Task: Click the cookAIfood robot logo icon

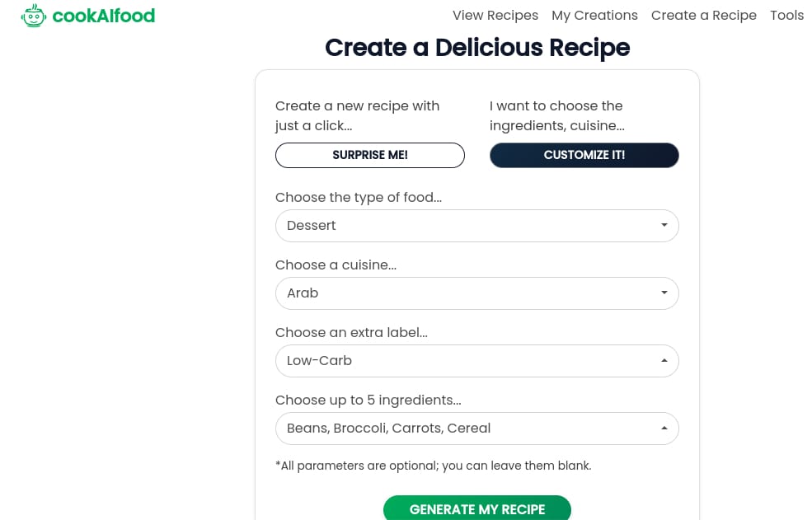Action: 34,15
